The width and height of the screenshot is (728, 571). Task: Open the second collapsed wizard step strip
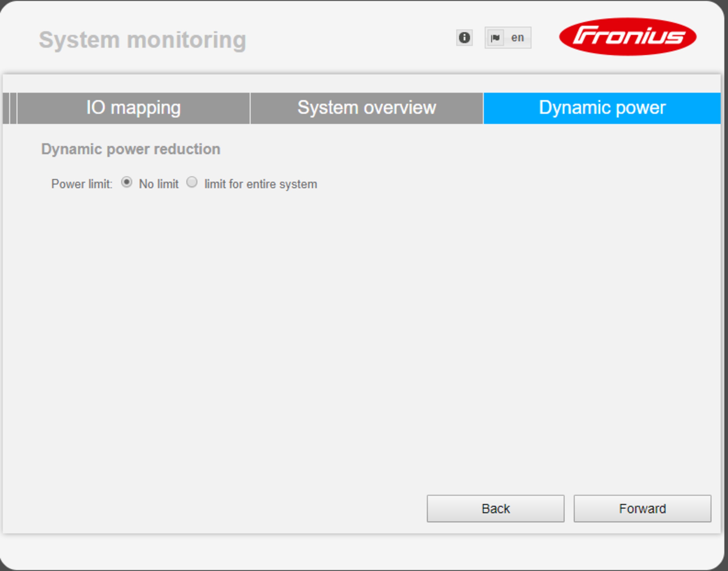[13, 108]
